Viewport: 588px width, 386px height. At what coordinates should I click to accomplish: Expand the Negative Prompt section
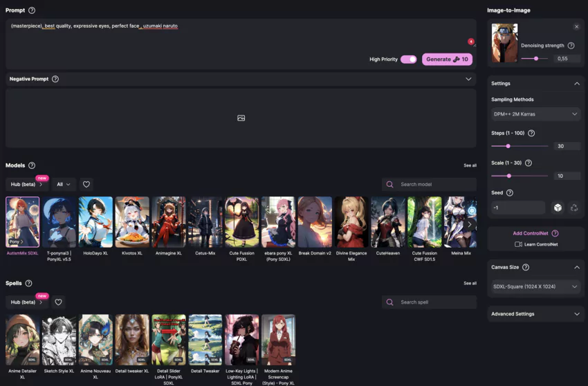pos(468,79)
